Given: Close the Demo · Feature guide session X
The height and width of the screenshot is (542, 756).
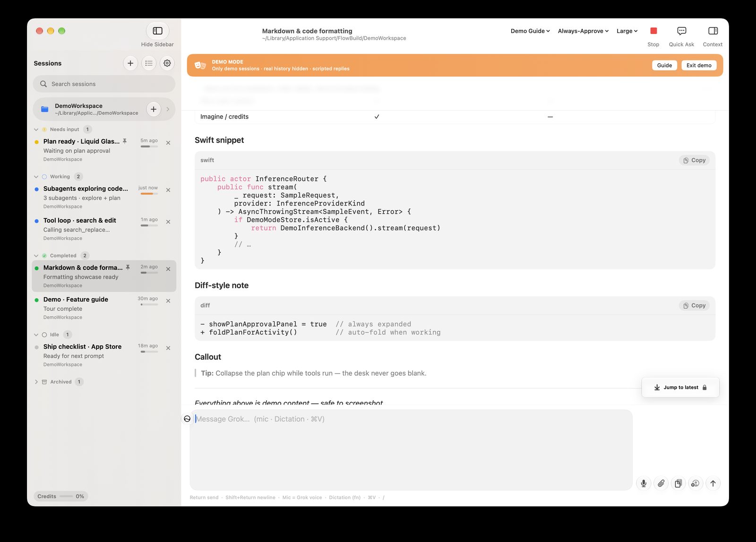Looking at the screenshot, I should click(168, 301).
